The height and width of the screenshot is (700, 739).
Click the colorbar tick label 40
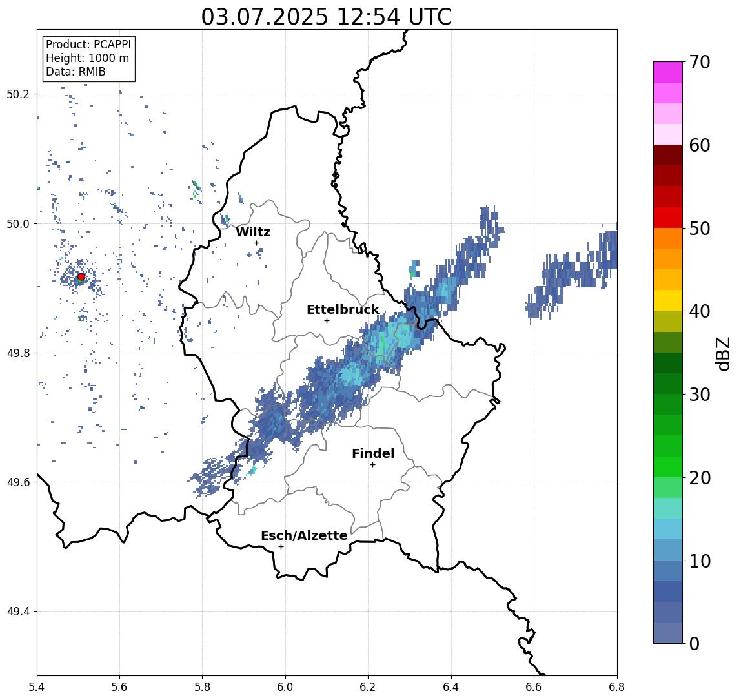700,311
